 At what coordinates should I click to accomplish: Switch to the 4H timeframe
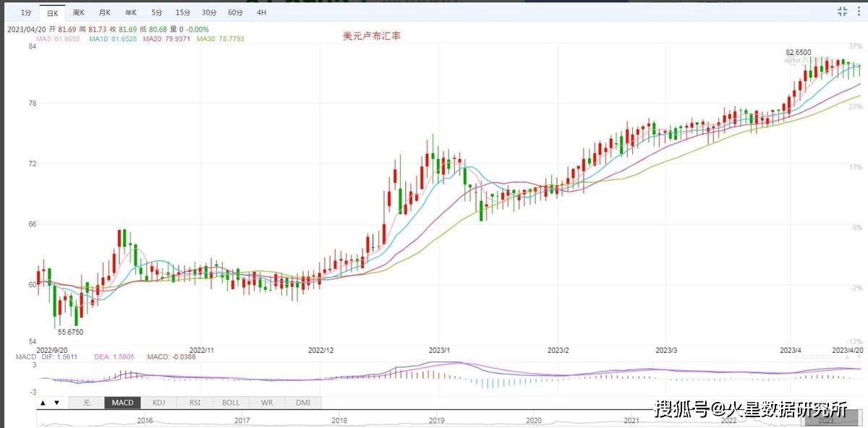(261, 13)
